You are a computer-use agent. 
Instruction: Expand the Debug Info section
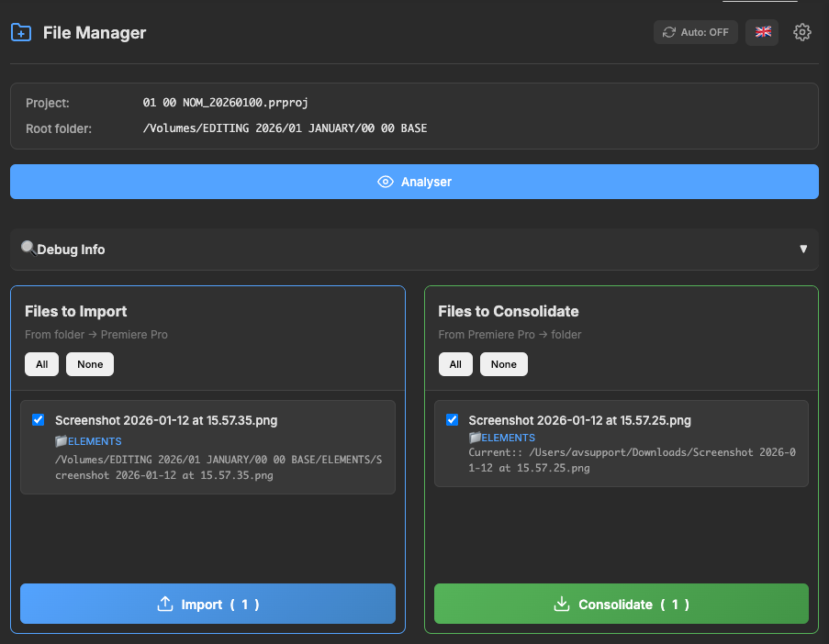[x=413, y=250]
